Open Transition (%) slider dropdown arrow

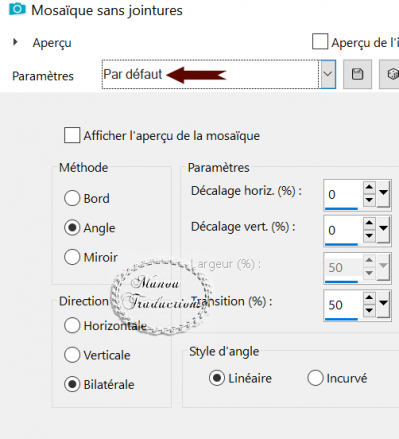click(383, 304)
